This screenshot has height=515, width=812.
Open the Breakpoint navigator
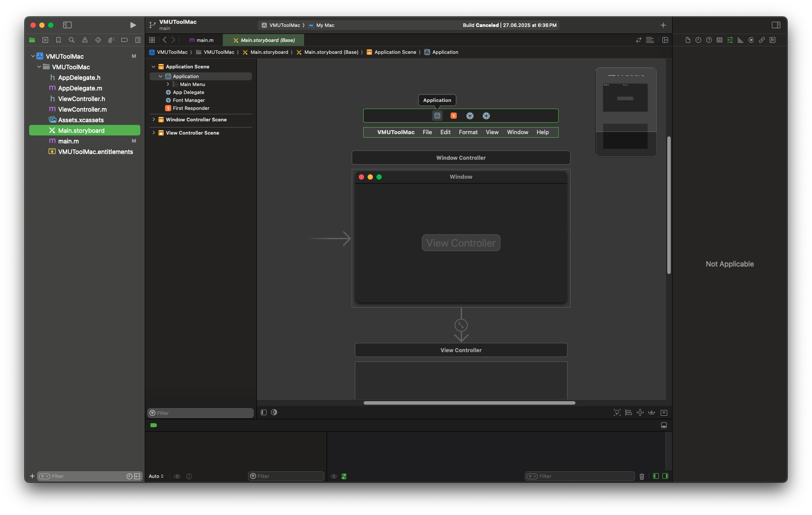pos(124,40)
